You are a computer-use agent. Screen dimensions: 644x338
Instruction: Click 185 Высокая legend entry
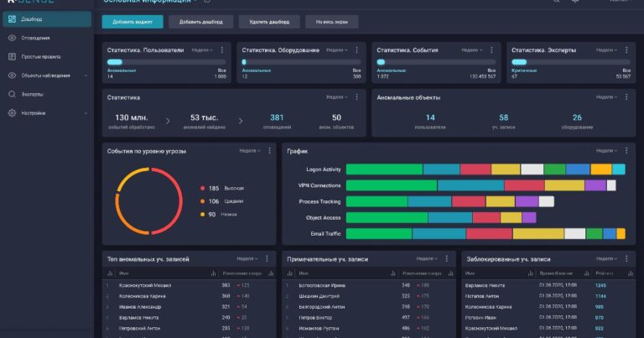[221, 188]
